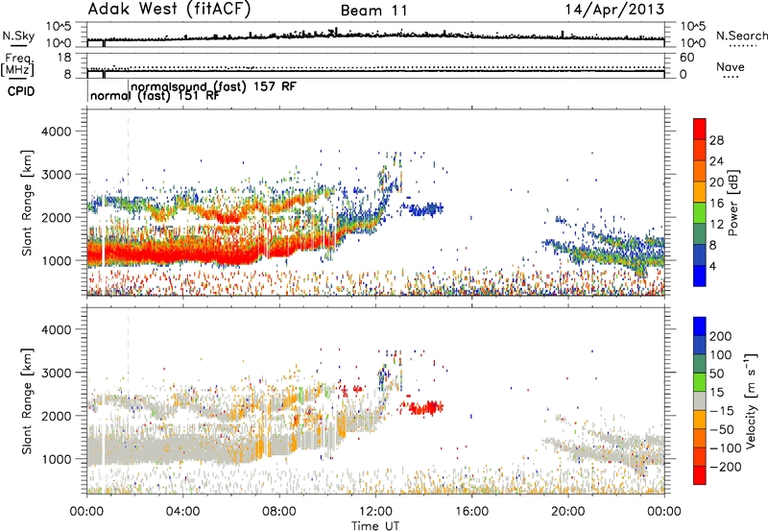The width and height of the screenshot is (768, 532).
Task: Pick the blue top segment of Velocity color bar
Action: (700, 326)
